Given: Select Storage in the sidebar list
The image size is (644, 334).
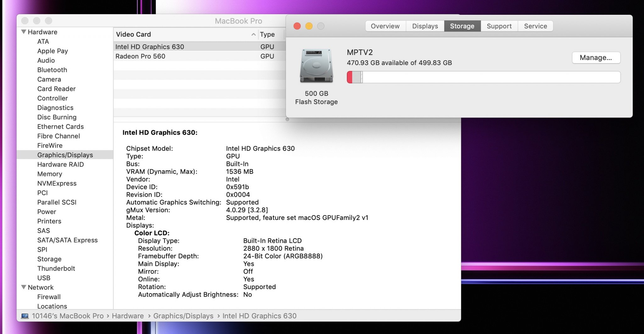Looking at the screenshot, I should click(49, 259).
